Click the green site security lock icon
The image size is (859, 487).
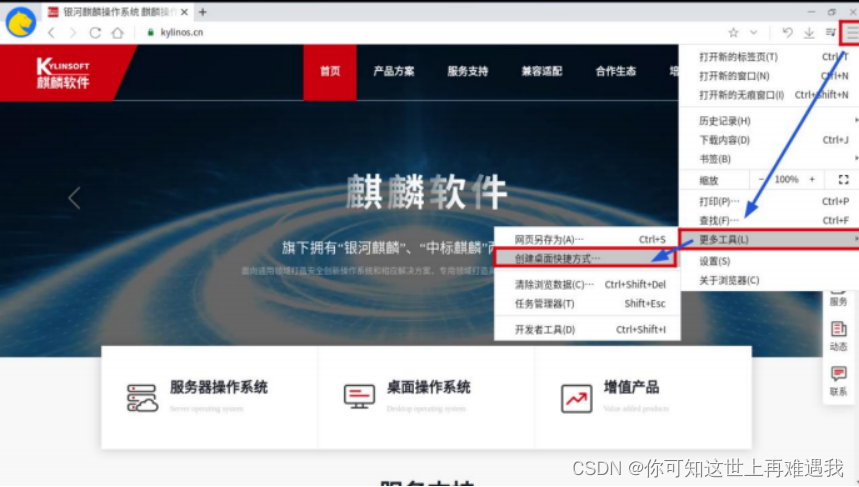(x=151, y=32)
